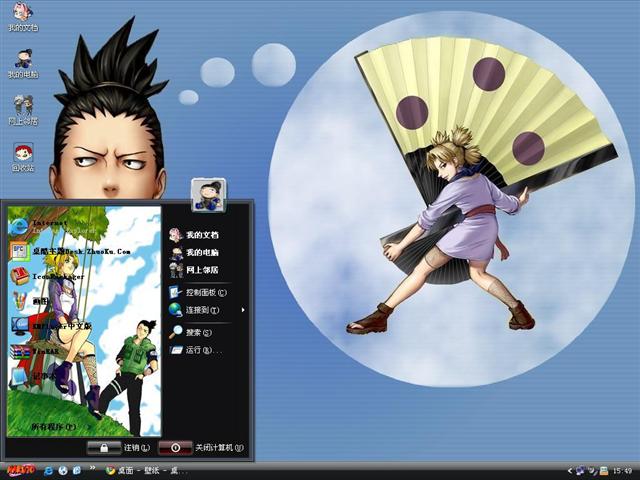Expand hidden system tray icons arrow
This screenshot has width=640, height=480.
(570, 471)
